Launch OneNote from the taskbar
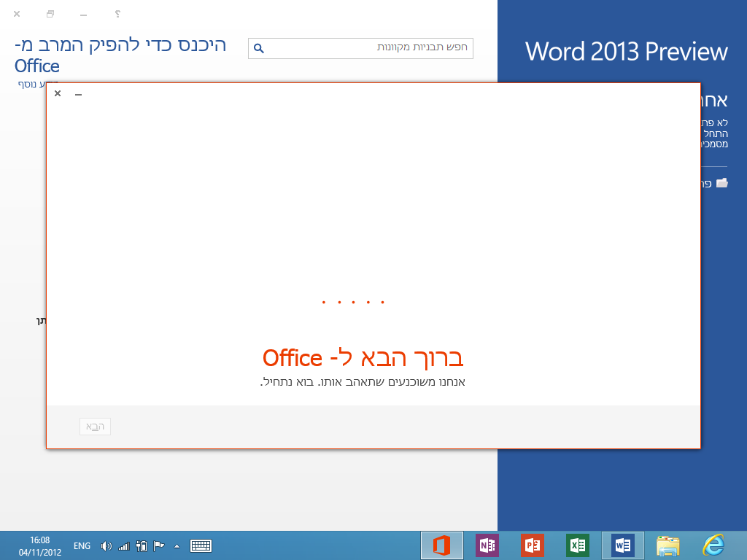This screenshot has width=747, height=560. point(487,545)
